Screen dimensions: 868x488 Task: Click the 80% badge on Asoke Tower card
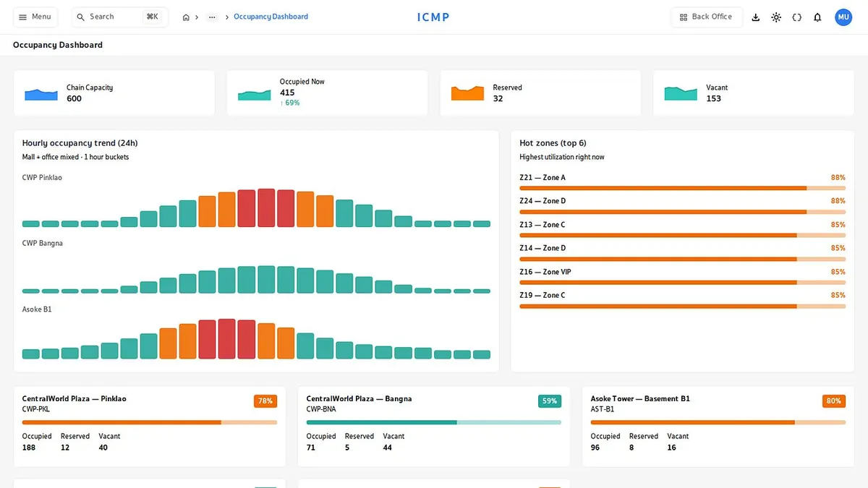[x=834, y=401]
